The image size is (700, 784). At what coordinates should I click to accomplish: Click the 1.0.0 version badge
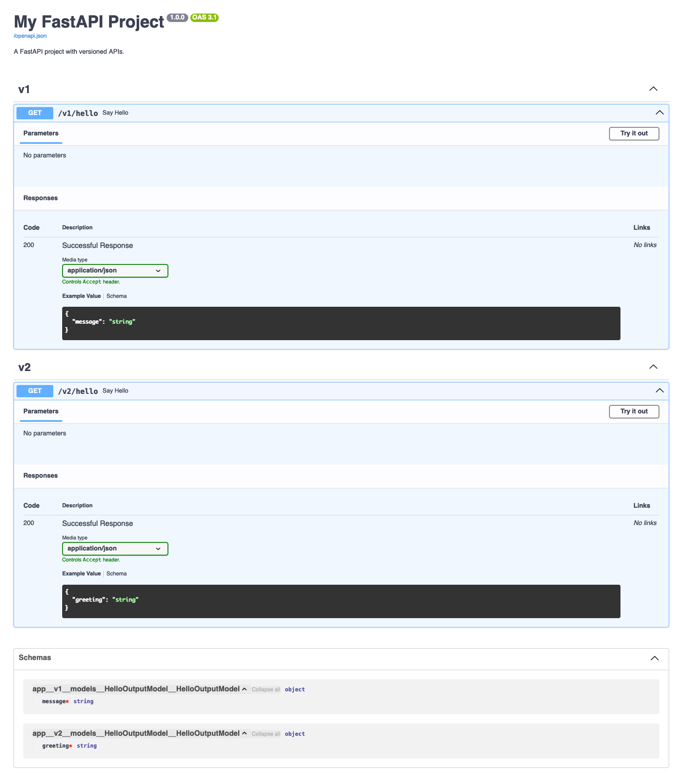point(177,17)
